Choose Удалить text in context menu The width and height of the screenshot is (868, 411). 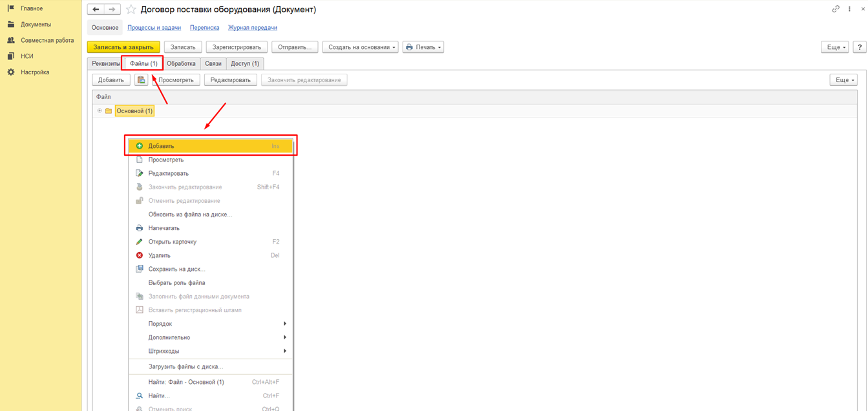[160, 255]
